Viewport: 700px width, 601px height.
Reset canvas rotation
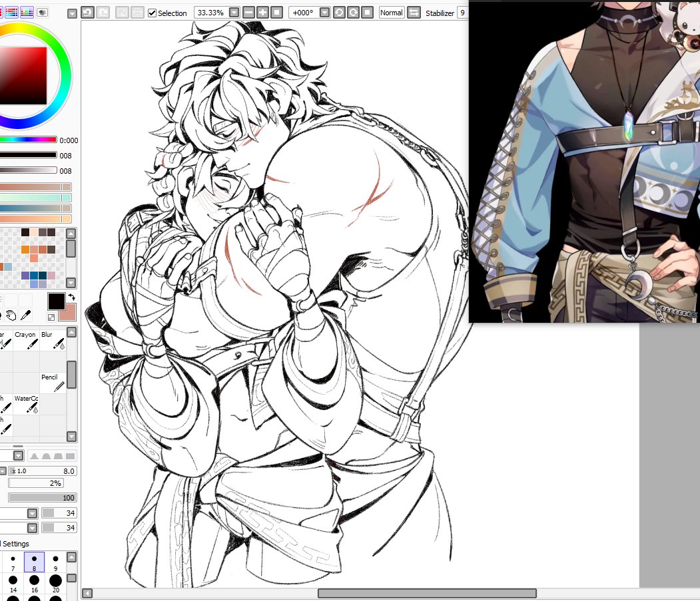tap(368, 13)
